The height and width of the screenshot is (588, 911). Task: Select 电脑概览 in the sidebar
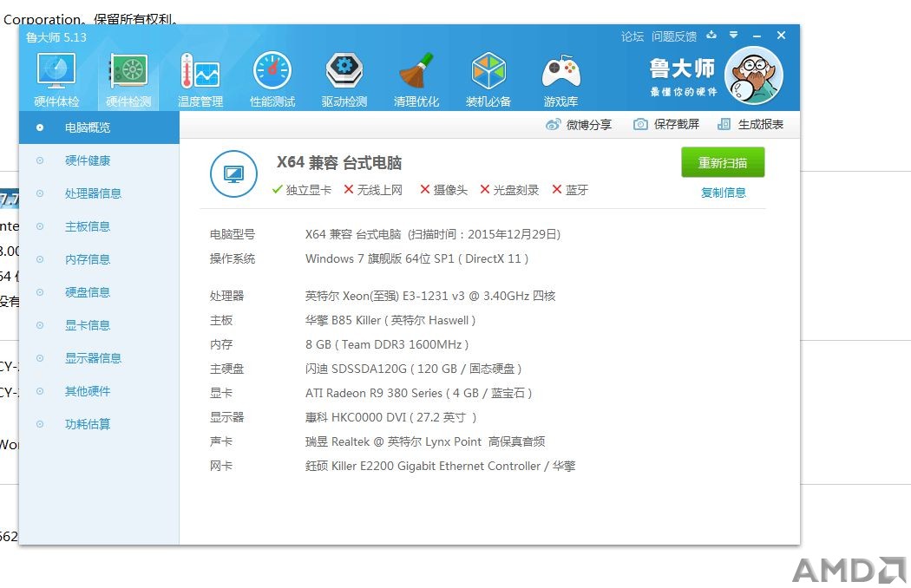tap(100, 127)
